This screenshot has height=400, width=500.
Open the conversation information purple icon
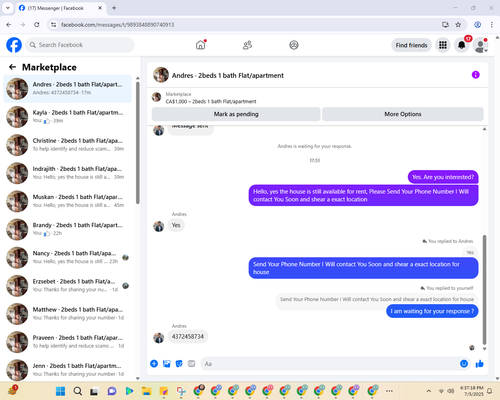pyautogui.click(x=476, y=75)
